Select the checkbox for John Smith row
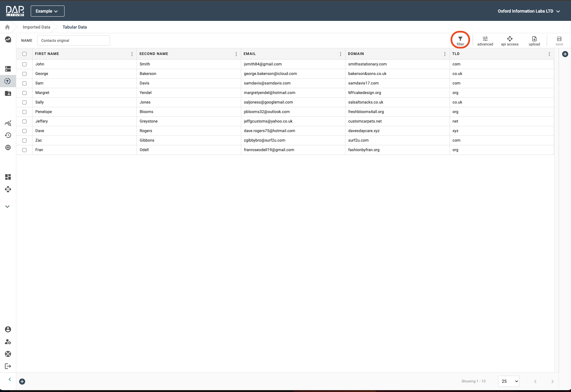571x392 pixels. point(25,64)
